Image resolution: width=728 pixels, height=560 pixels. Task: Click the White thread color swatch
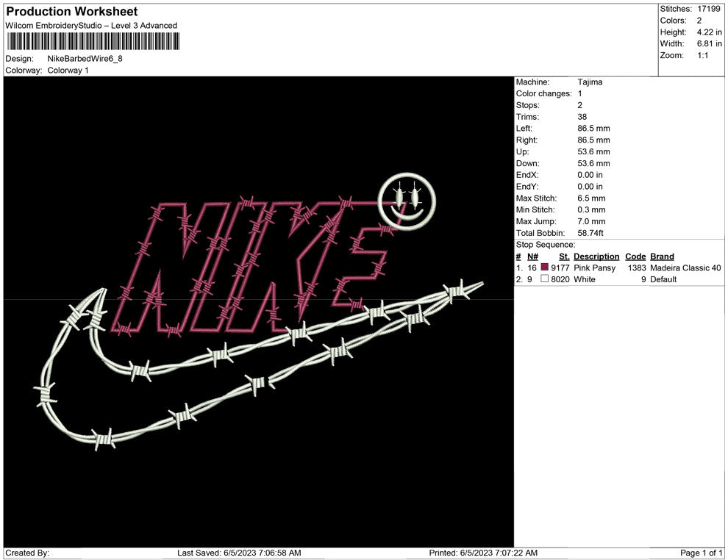[545, 279]
